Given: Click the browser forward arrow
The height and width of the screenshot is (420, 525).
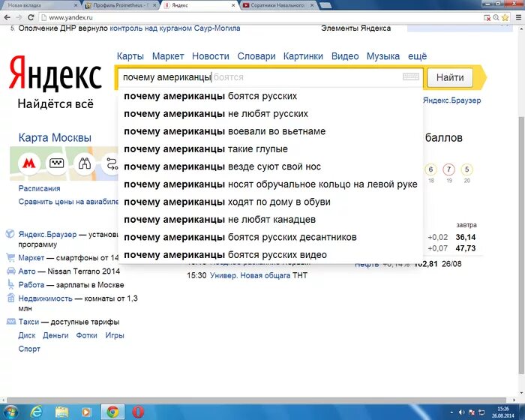Looking at the screenshot, I should (19, 17).
